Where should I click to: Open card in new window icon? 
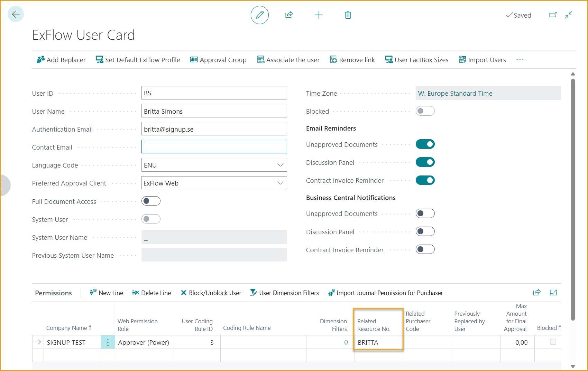(553, 15)
